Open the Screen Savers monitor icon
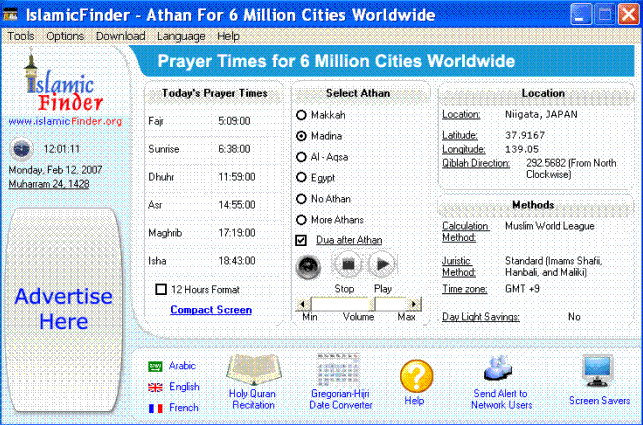 coord(597,371)
